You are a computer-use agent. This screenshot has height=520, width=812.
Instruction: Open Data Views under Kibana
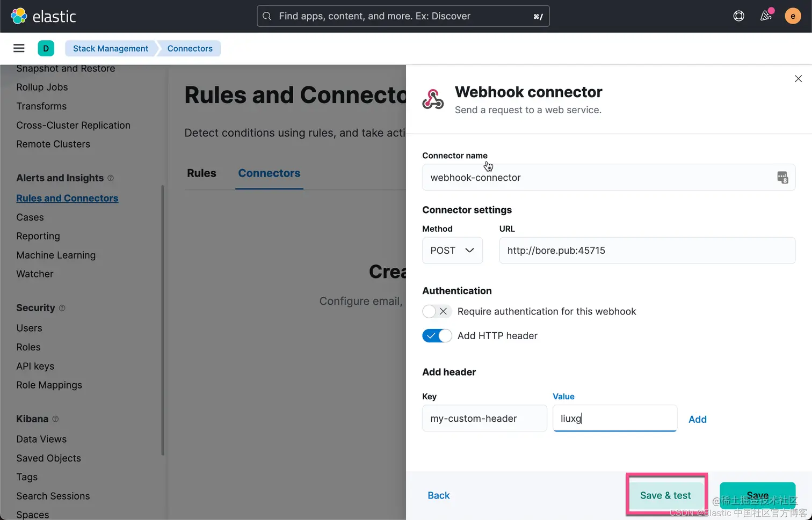[41, 439]
